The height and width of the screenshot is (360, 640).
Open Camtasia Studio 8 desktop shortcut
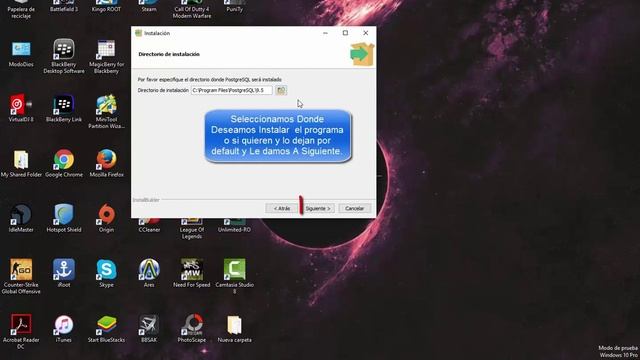click(x=235, y=276)
